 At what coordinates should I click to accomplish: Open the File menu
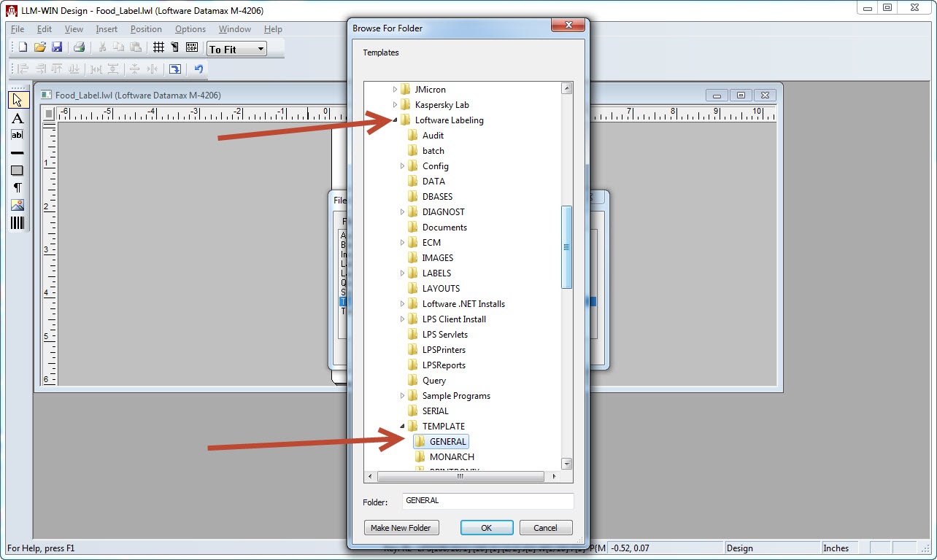click(18, 29)
